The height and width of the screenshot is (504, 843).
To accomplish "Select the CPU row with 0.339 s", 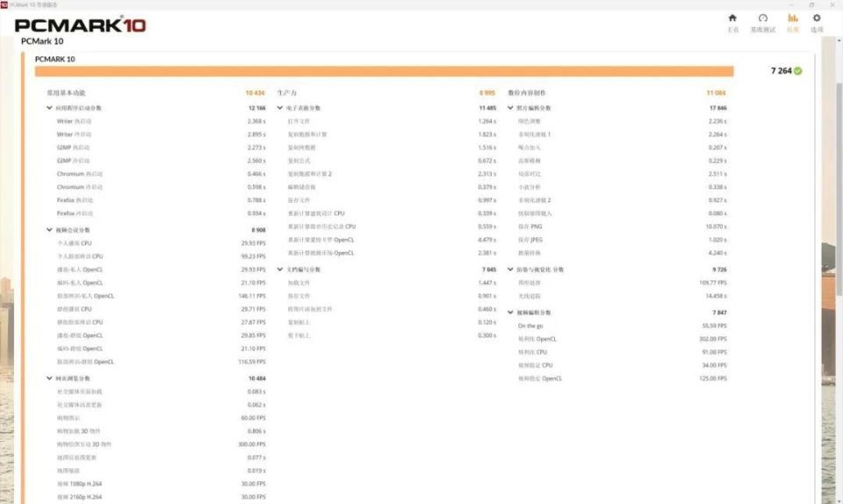I will [392, 213].
